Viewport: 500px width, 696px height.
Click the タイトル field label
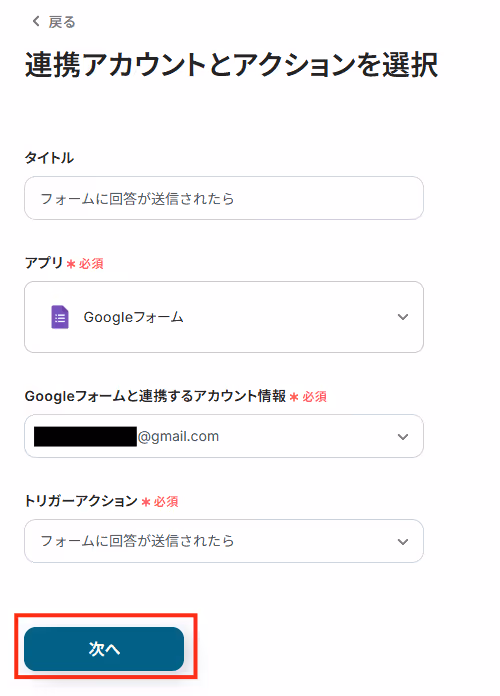49,158
